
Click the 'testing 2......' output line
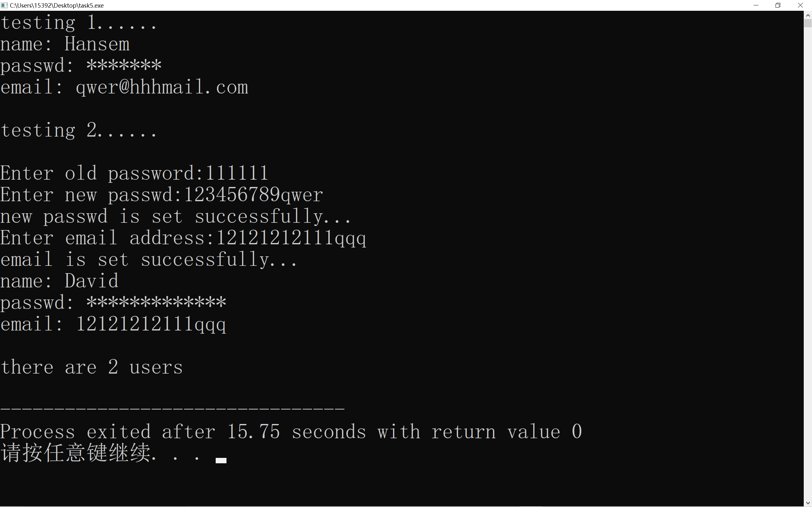tap(79, 130)
